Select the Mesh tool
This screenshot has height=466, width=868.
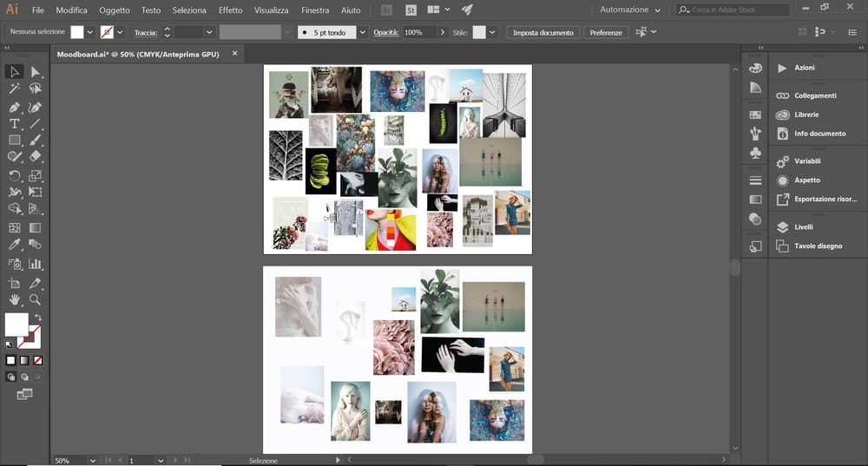pos(15,227)
